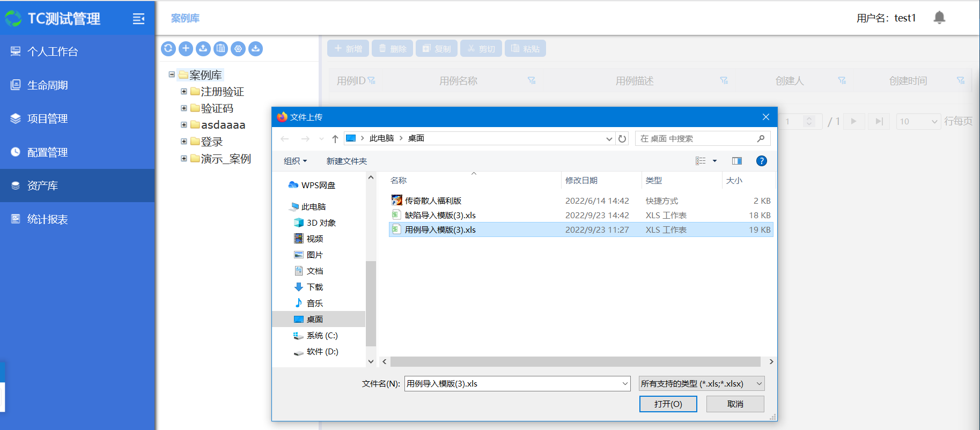Click the filter icon in 创建时间 column
The height and width of the screenshot is (430, 980).
[x=961, y=81]
